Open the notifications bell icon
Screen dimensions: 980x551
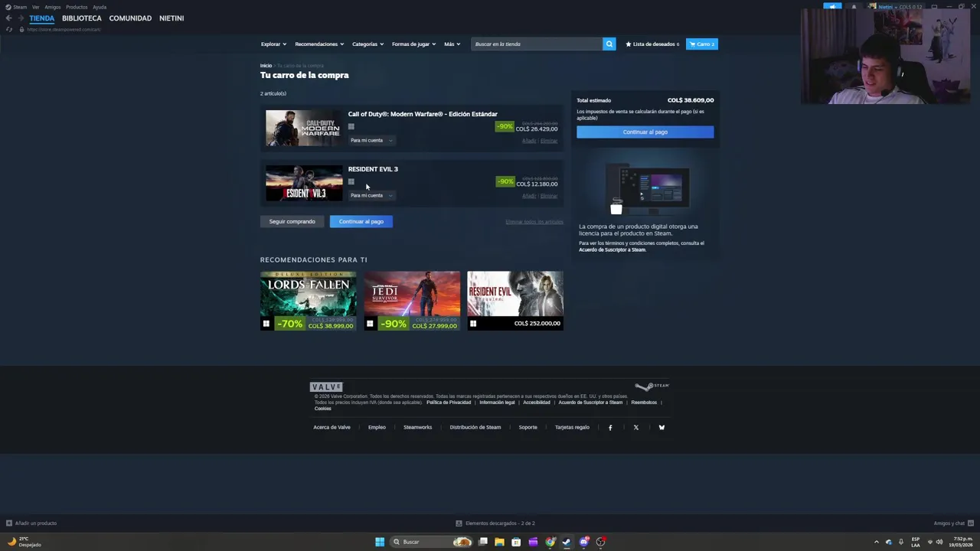[x=854, y=7]
